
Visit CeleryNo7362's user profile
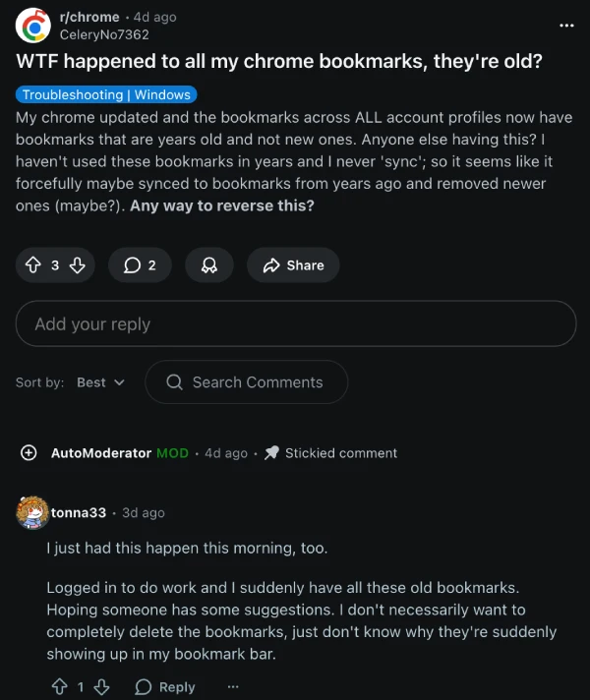coord(104,34)
